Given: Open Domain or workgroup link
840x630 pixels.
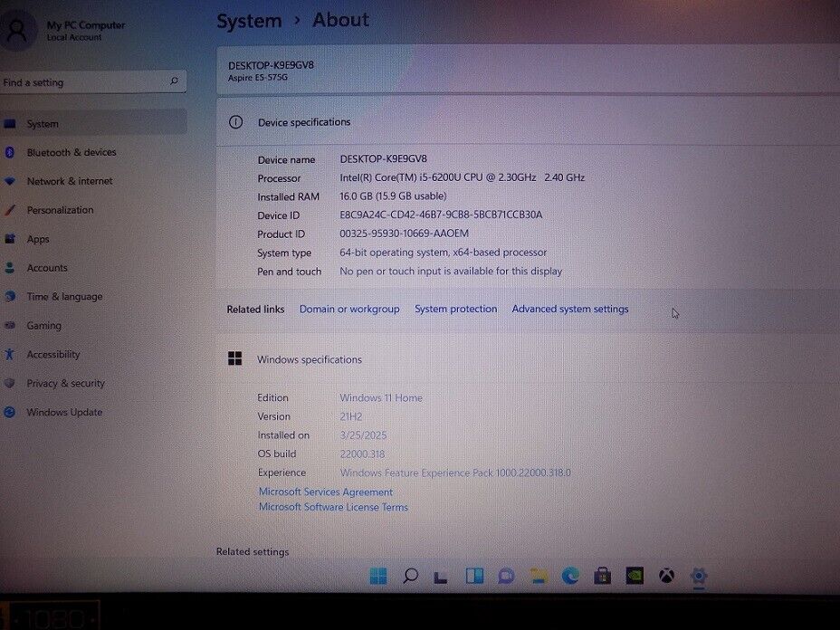Looking at the screenshot, I should tap(349, 309).
